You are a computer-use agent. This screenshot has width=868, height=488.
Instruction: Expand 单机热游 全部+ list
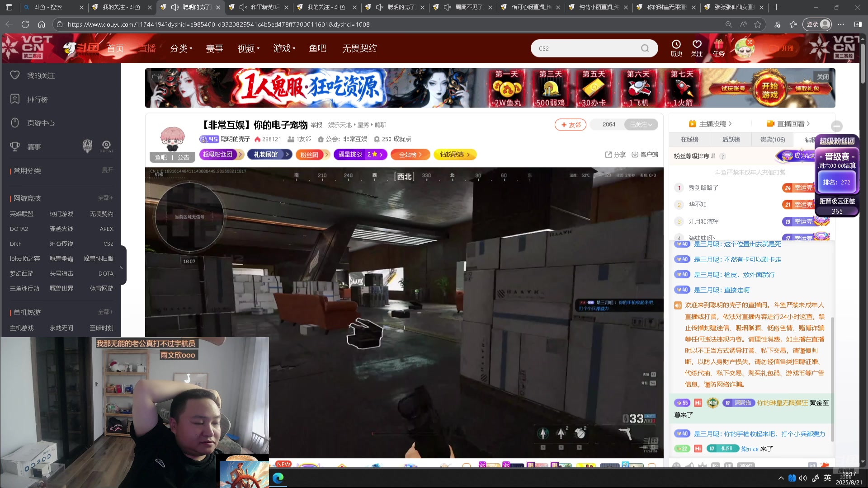(x=105, y=312)
